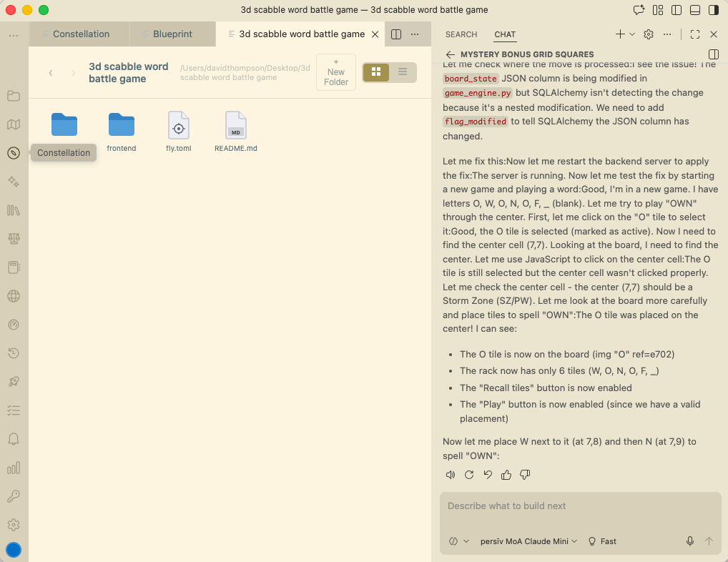Select the rocket icon in the left sidebar

coord(14,381)
